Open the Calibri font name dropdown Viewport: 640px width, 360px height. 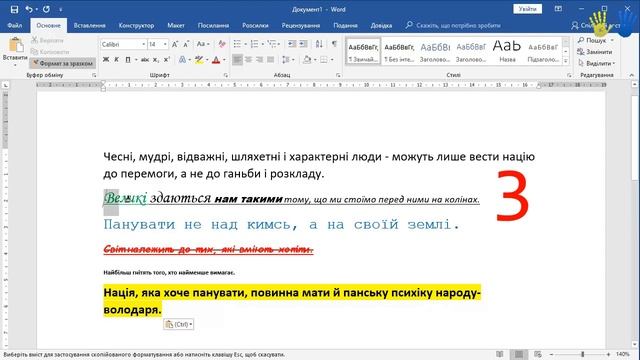pyautogui.click(x=144, y=44)
